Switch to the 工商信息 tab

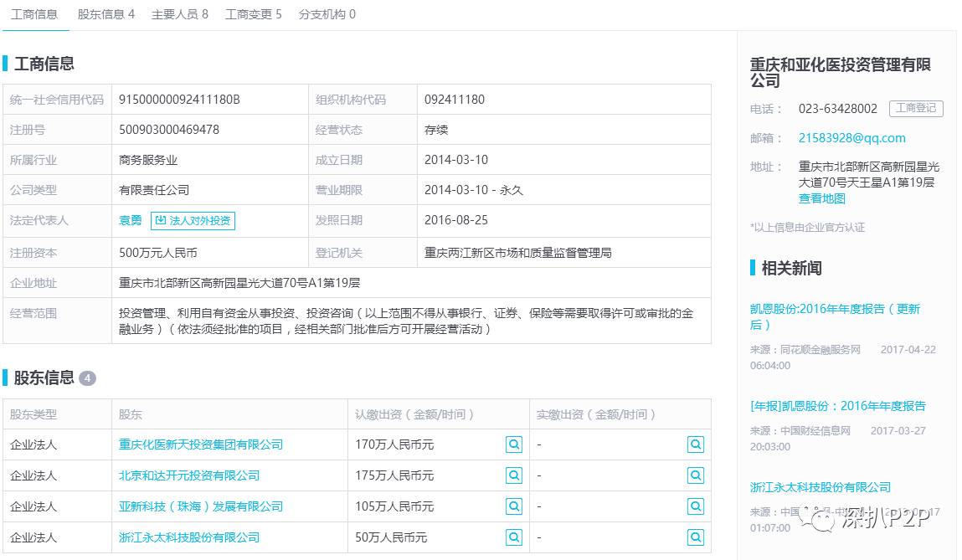34,14
